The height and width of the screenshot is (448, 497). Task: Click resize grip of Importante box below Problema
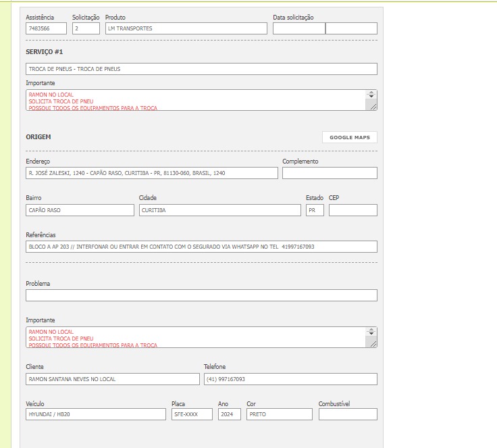click(372, 343)
